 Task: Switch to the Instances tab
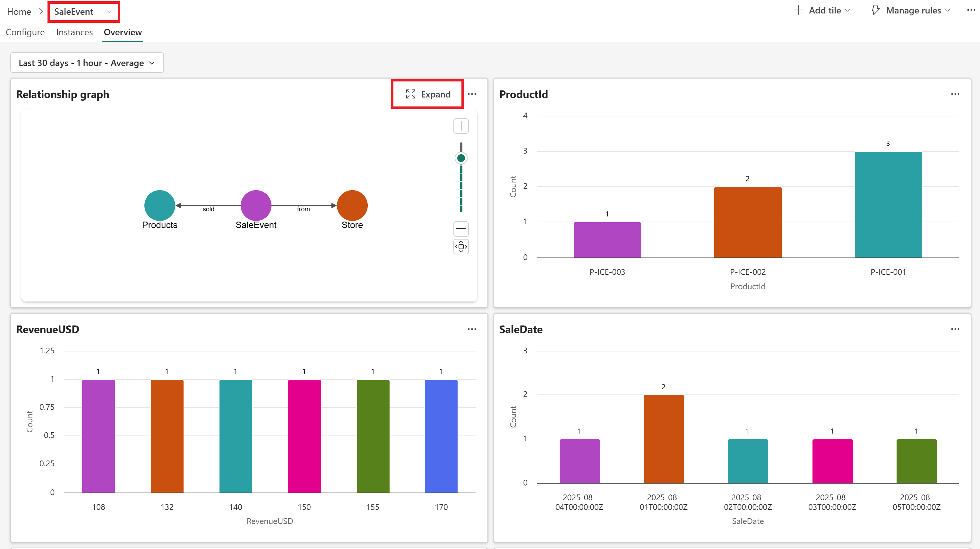[74, 32]
